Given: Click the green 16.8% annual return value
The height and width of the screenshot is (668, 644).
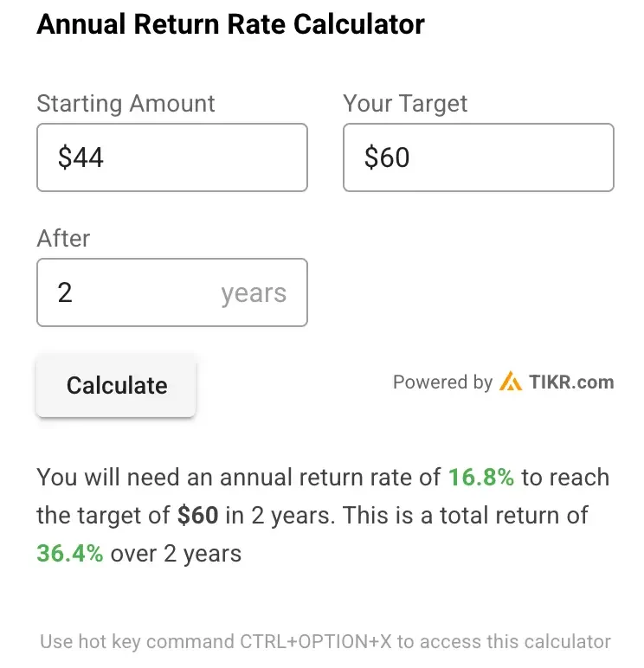Looking at the screenshot, I should [x=480, y=478].
